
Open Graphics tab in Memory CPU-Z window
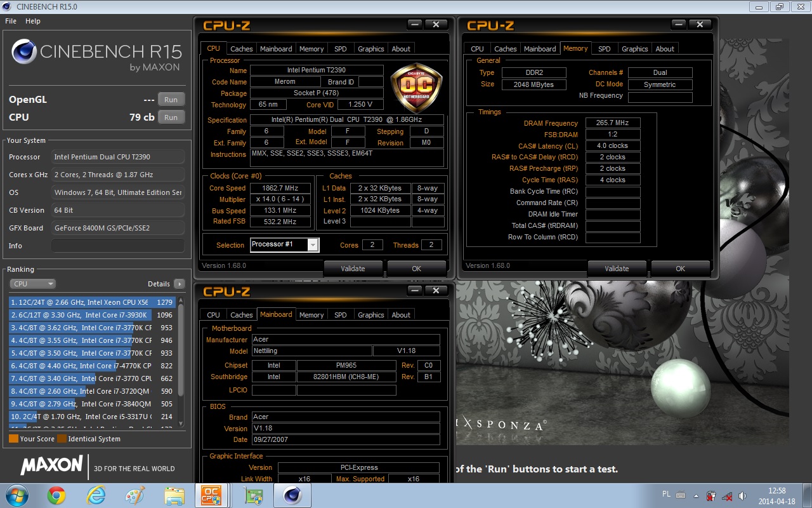[x=635, y=49]
